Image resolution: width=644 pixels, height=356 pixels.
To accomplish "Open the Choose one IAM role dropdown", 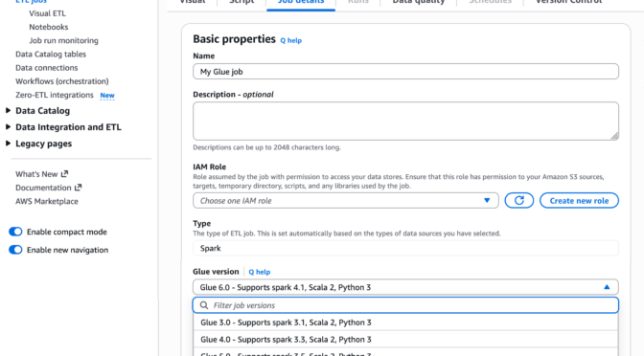I will [x=346, y=201].
